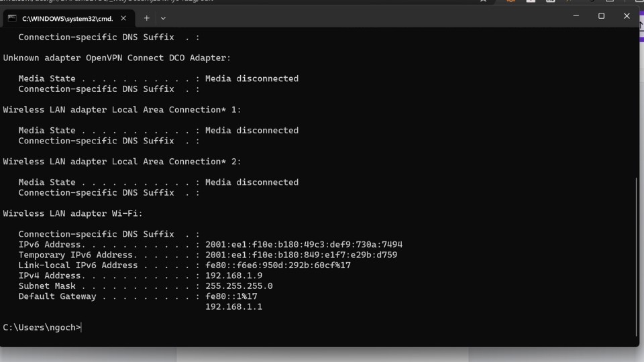Click the cmd icon on the terminal tab
The image size is (644, 362).
coord(12,18)
